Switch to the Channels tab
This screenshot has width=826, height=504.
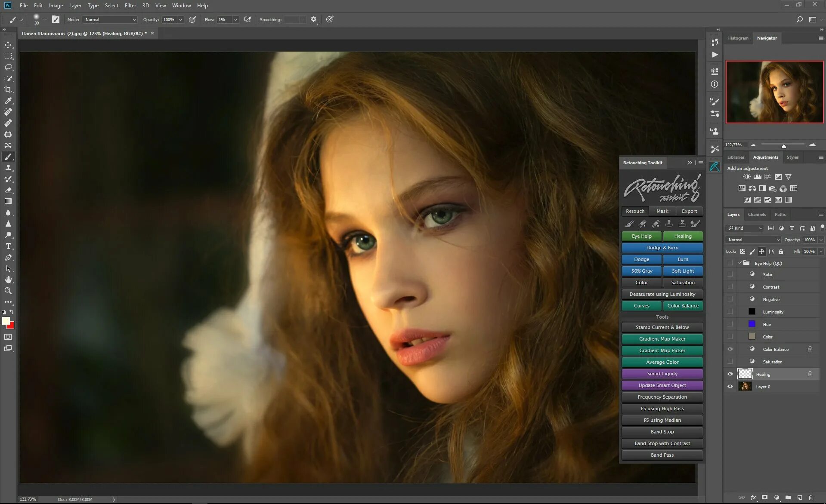coord(756,214)
